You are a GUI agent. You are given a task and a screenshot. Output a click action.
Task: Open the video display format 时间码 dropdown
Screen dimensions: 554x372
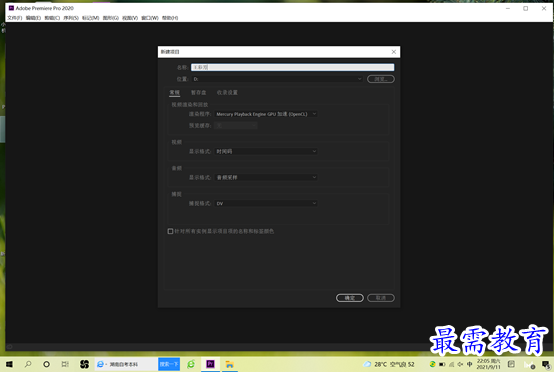tap(266, 151)
